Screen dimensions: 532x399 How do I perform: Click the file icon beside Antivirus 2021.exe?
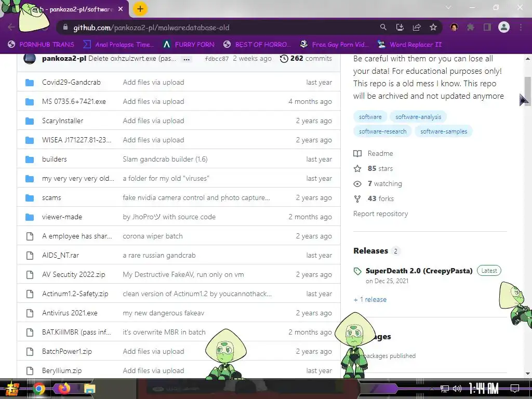click(x=30, y=313)
